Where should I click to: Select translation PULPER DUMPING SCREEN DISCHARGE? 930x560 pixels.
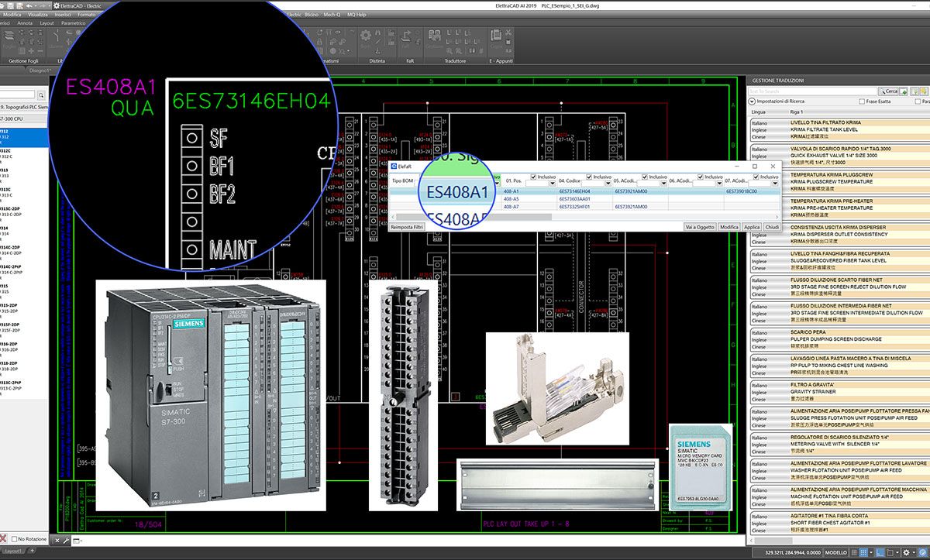coord(836,338)
